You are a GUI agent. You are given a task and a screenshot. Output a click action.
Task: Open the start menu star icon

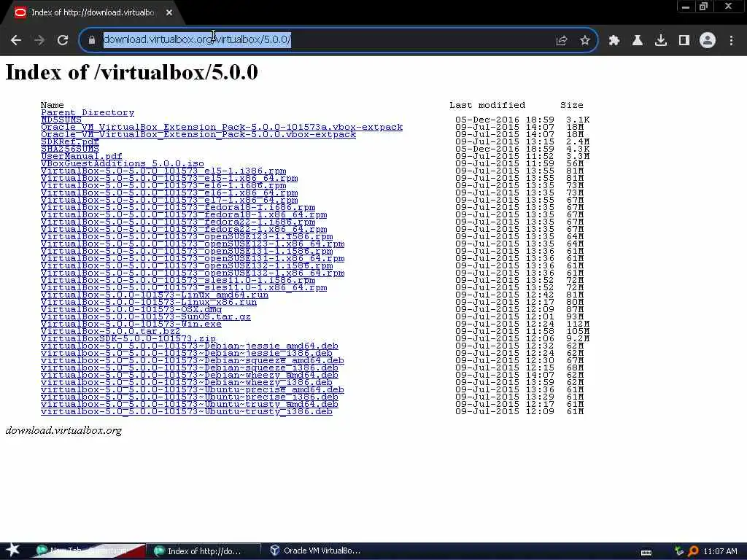point(13,550)
